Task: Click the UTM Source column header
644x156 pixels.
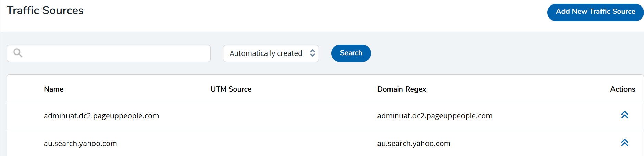Action: tap(231, 89)
